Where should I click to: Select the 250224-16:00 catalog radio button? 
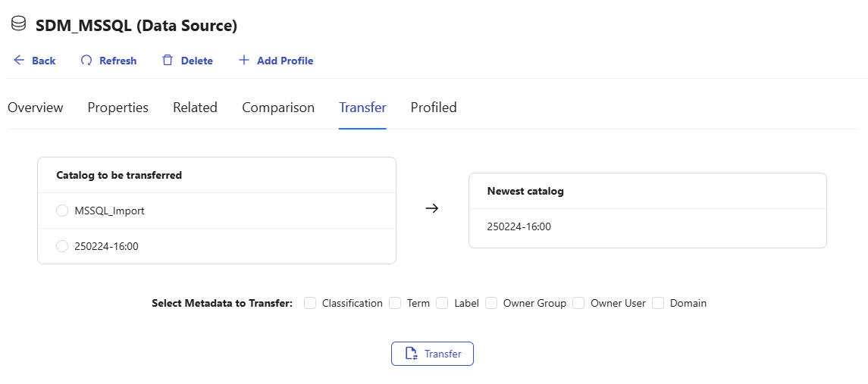point(62,246)
